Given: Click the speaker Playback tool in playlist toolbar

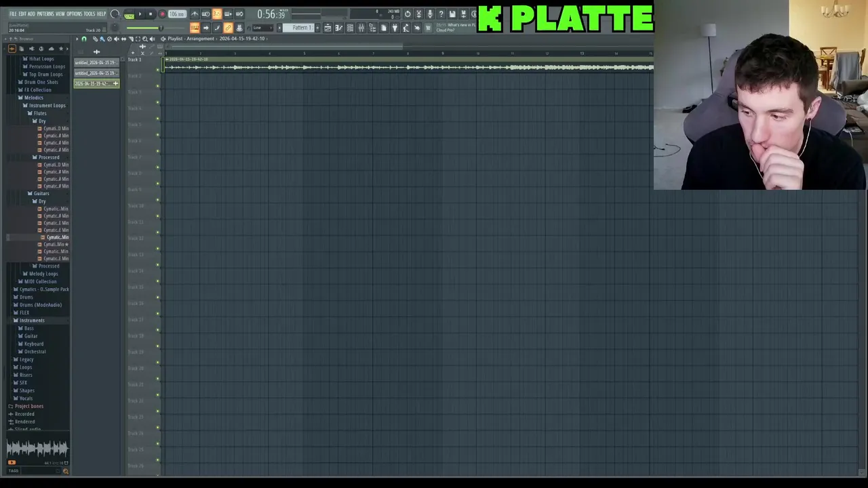Looking at the screenshot, I should click(152, 39).
